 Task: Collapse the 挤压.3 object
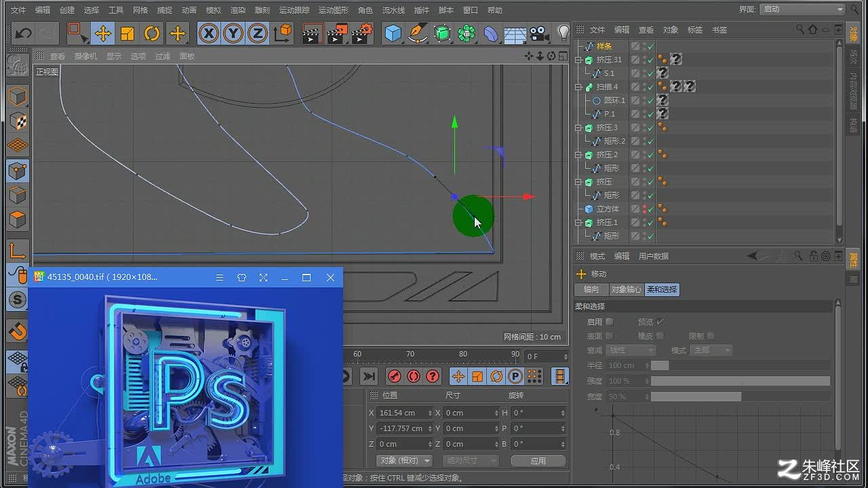pyautogui.click(x=578, y=127)
